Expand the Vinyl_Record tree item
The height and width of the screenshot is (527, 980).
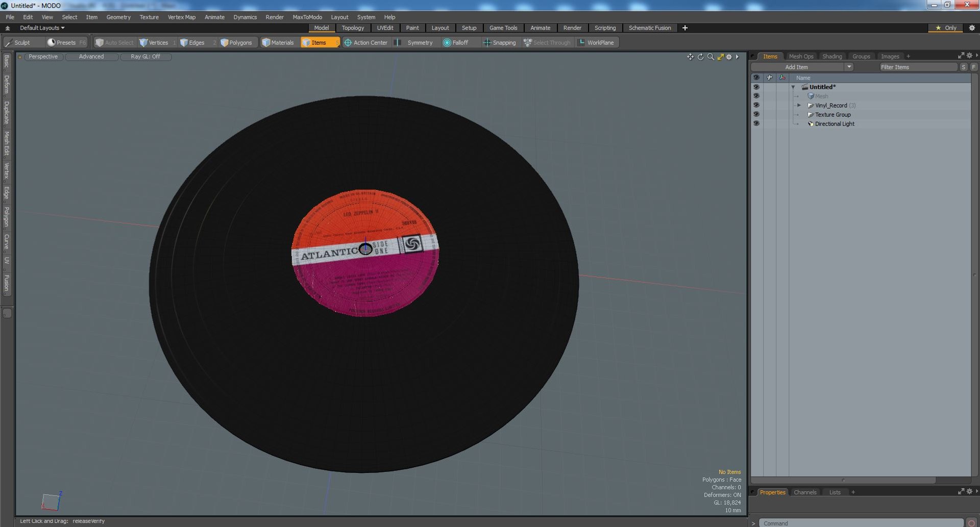(x=799, y=105)
